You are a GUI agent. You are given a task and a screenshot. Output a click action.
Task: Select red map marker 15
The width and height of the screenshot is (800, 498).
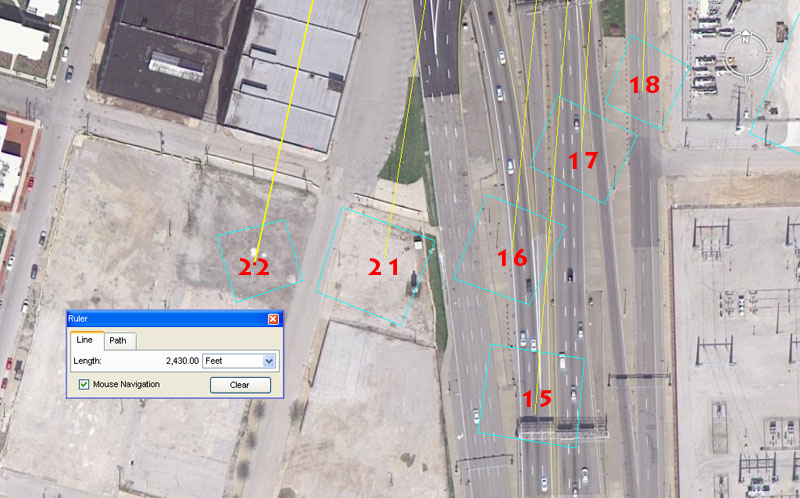coord(537,398)
